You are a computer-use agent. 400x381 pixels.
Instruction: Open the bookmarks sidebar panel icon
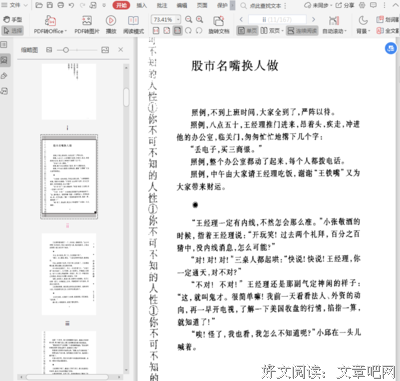tap(4, 44)
